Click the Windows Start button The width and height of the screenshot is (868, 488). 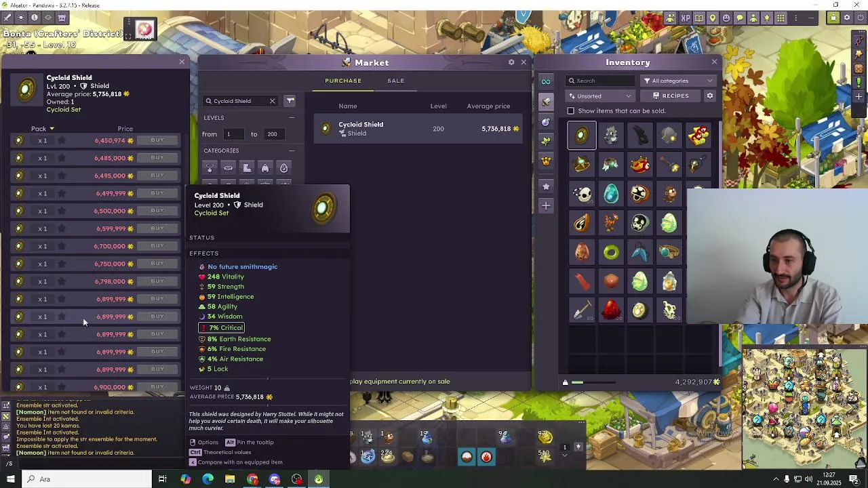point(10,479)
